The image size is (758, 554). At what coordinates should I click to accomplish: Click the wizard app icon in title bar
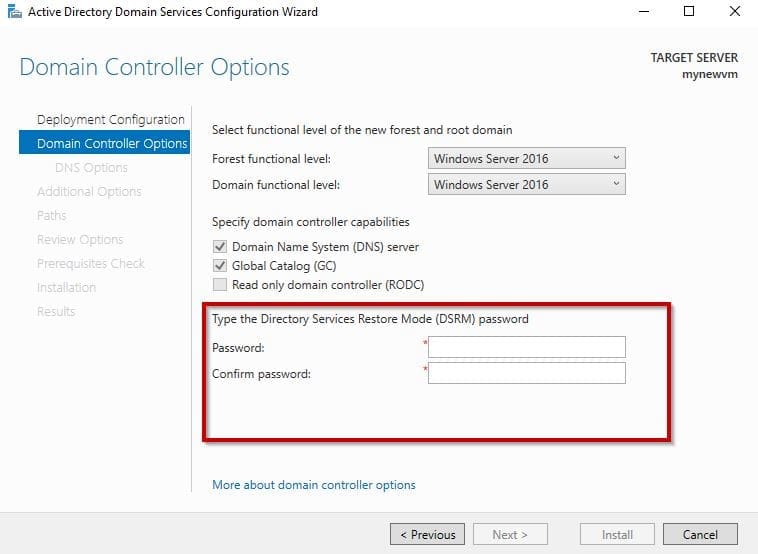point(13,12)
